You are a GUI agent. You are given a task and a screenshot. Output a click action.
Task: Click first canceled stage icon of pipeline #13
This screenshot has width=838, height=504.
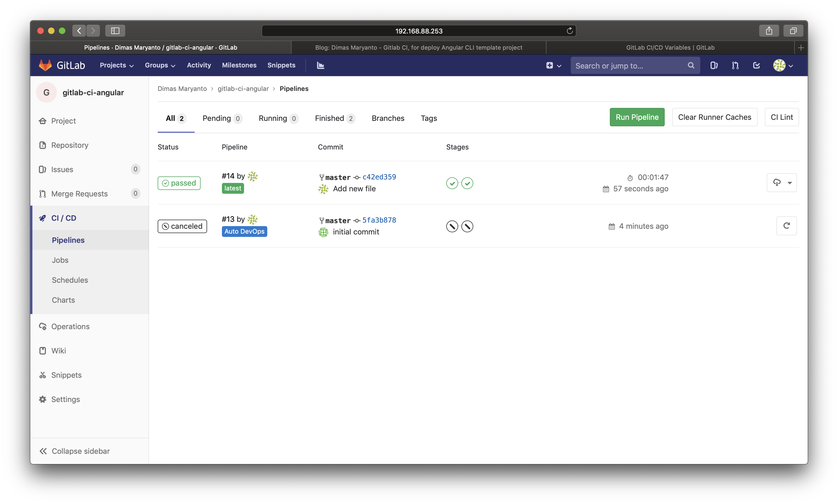pos(452,226)
